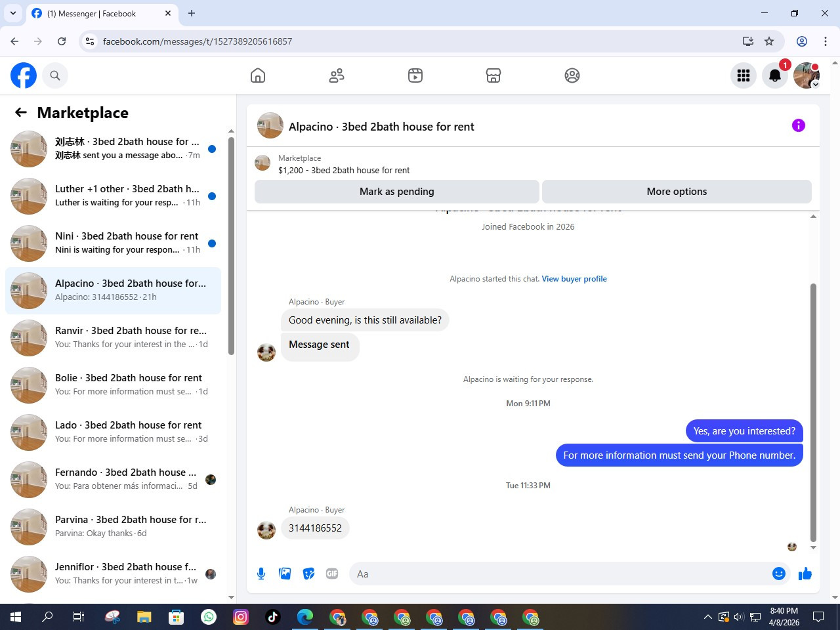This screenshot has width=840, height=630.
Task: Open a new browser tab
Action: coord(192,13)
